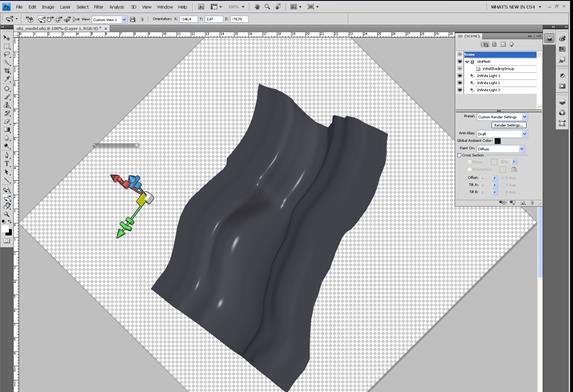This screenshot has width=573, height=392.
Task: Select the Eyedropper tool
Action: [x=7, y=80]
